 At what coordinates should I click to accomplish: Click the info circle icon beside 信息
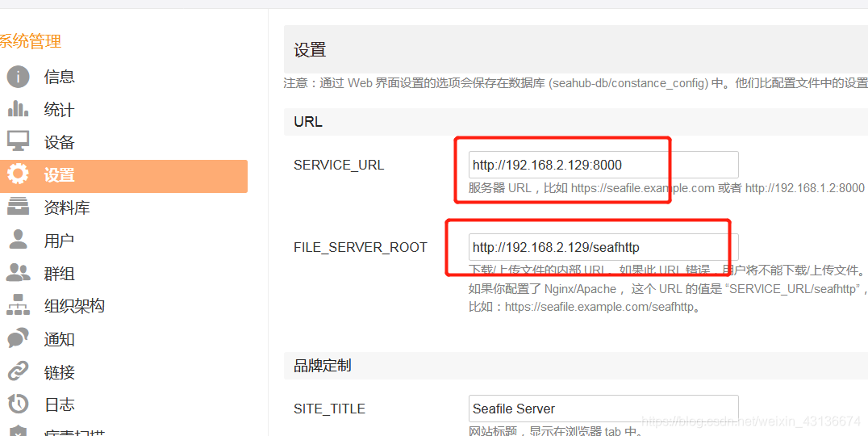pos(18,77)
